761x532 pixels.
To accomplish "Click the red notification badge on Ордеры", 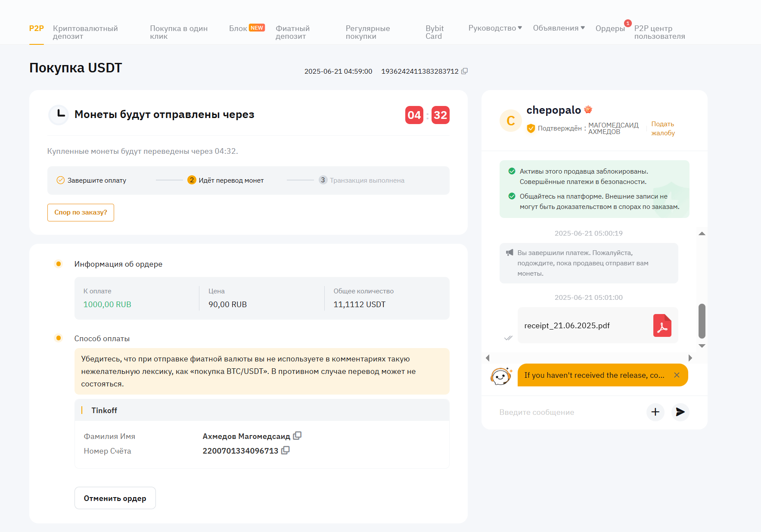I will 628,23.
